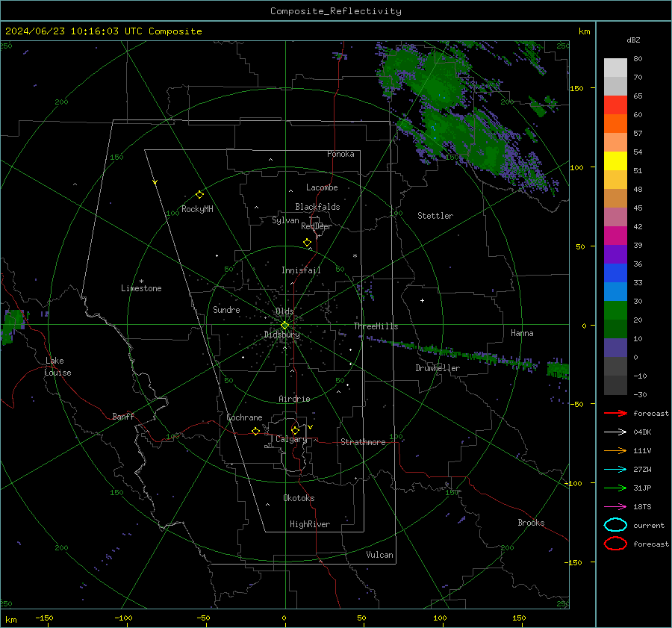
Task: Click the yellow diamond marker below RedDeer
Action: click(x=307, y=243)
